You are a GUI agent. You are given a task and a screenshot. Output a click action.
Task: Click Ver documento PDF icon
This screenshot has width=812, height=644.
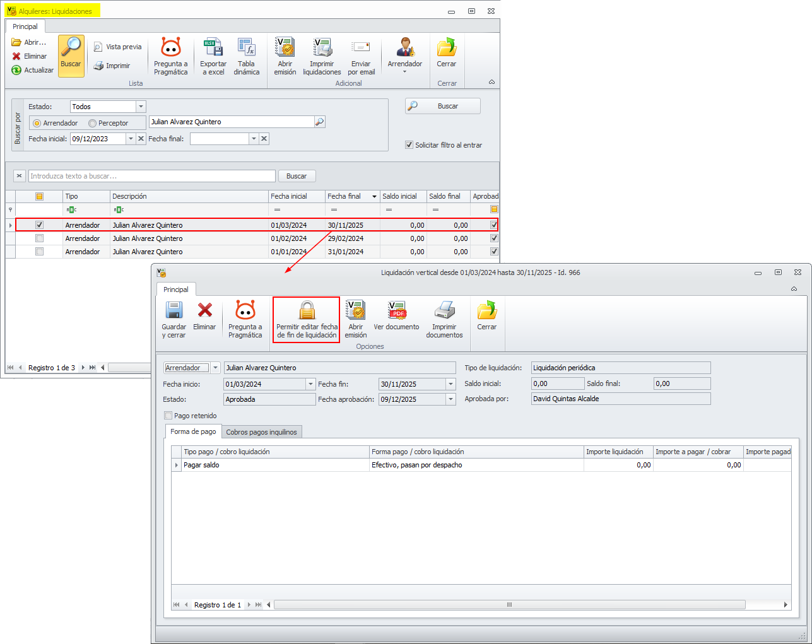pos(397,310)
